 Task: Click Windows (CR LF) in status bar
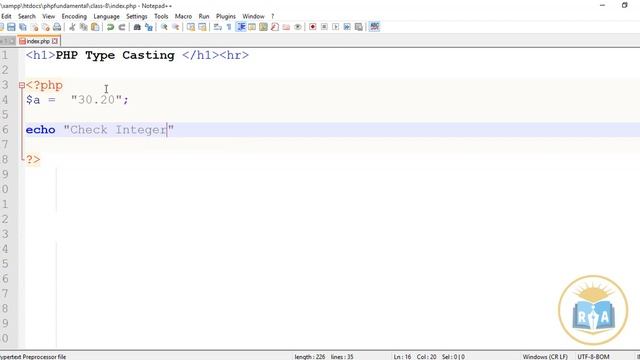545,357
